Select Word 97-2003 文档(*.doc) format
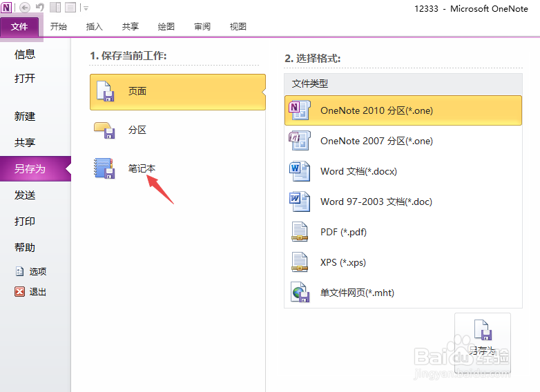 point(403,202)
